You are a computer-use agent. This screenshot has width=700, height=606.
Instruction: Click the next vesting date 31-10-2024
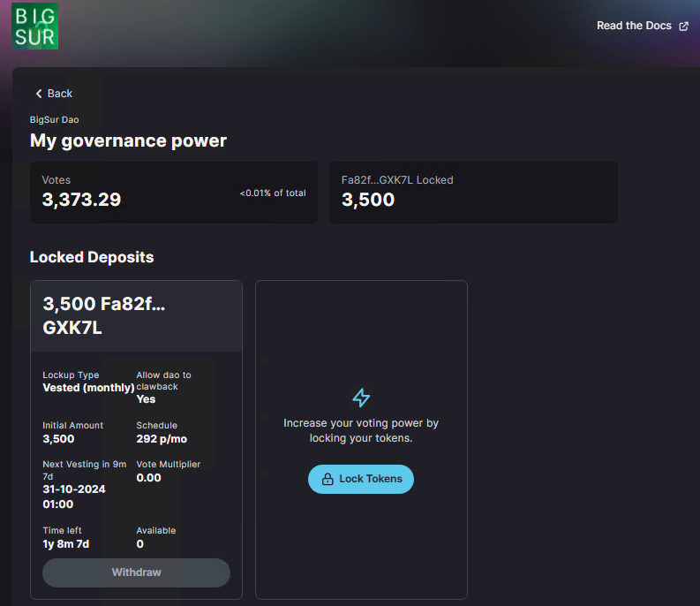point(74,489)
